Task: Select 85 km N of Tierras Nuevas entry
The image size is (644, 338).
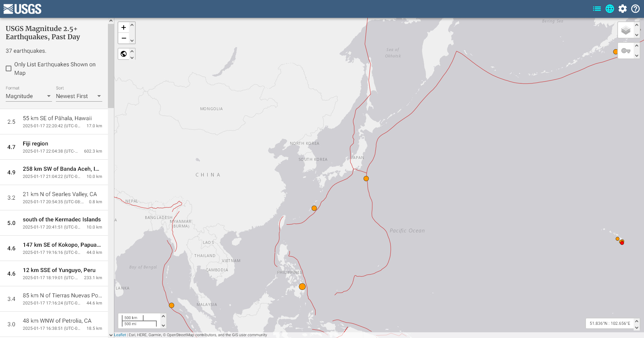Action: coord(54,299)
